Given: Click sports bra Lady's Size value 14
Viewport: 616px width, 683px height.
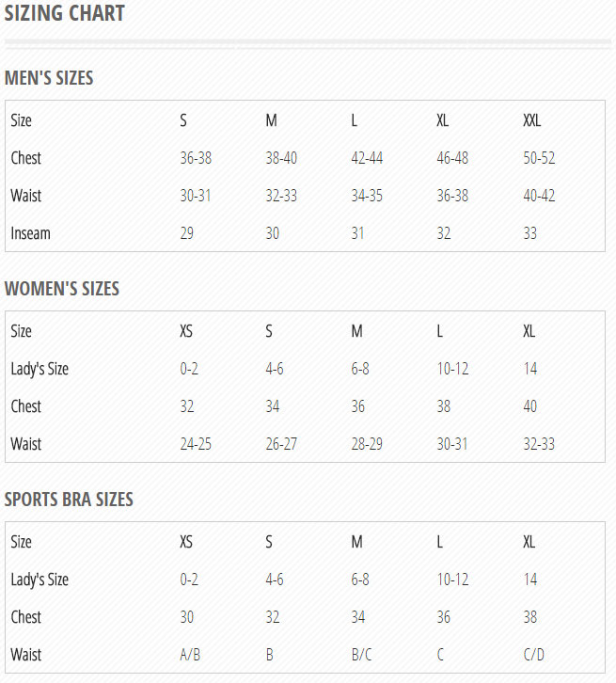Looking at the screenshot, I should tap(530, 580).
